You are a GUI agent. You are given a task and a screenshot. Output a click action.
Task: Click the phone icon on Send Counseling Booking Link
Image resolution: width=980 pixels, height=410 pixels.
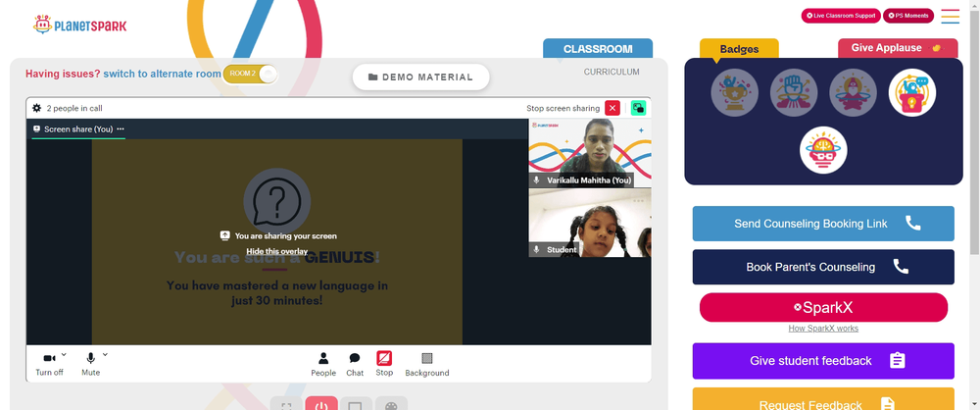913,224
